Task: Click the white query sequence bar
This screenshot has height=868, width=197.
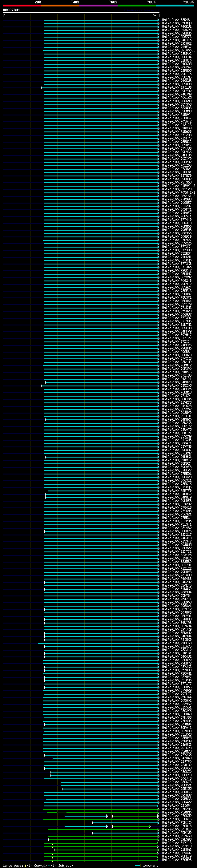Action: (x=81, y=13)
